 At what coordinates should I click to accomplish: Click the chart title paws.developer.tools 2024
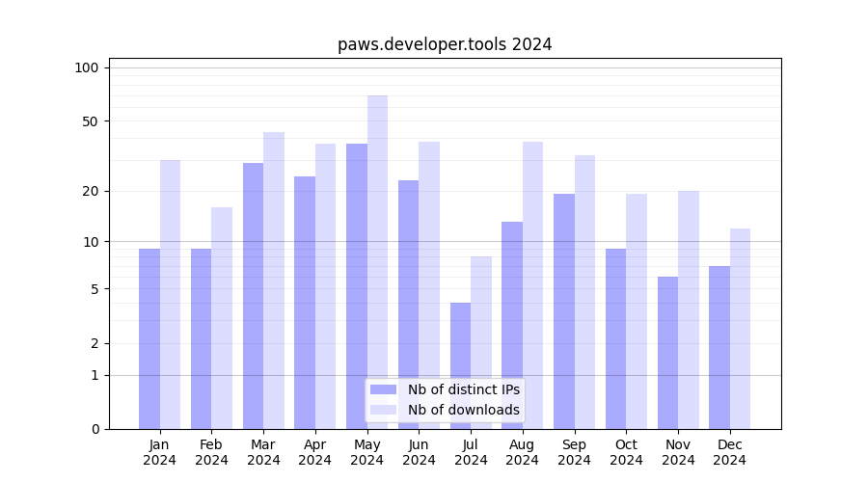445,44
